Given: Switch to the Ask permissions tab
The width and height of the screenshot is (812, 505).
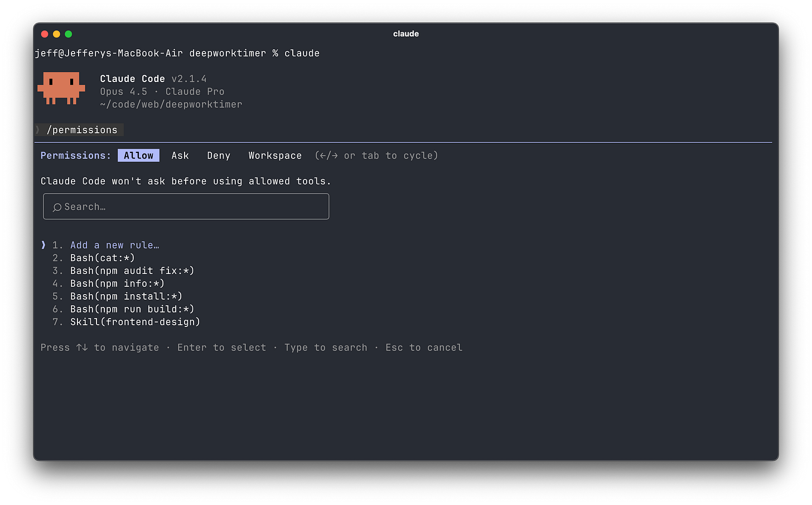Looking at the screenshot, I should (180, 155).
